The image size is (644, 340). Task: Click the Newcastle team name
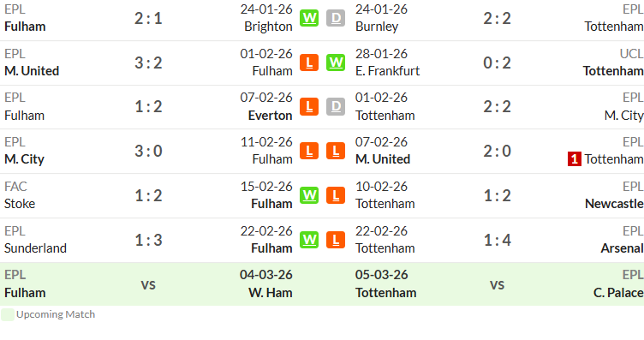click(614, 204)
